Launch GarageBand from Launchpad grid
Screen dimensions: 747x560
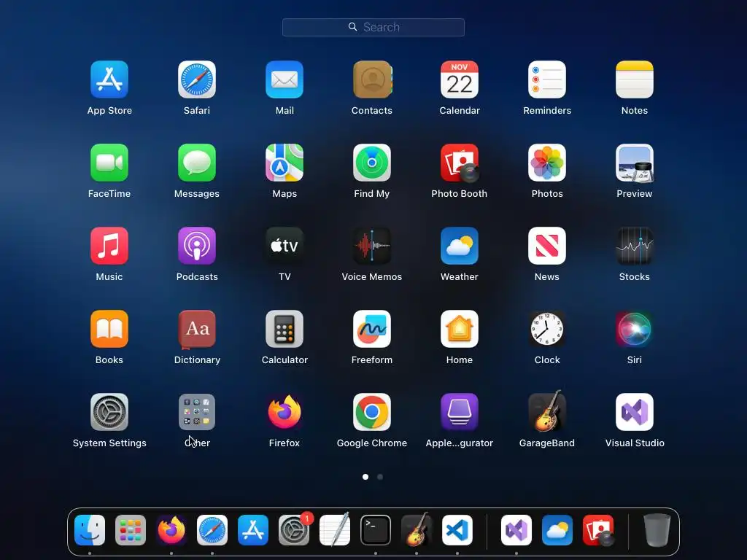[547, 411]
